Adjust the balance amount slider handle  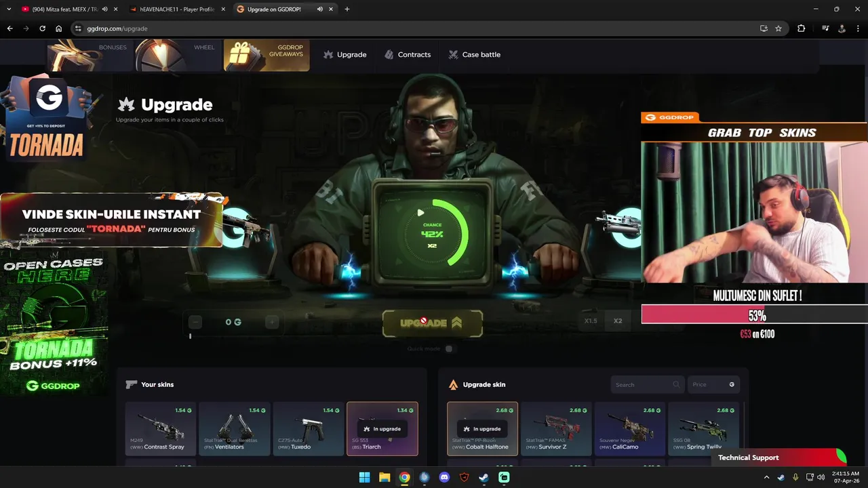[x=191, y=335]
